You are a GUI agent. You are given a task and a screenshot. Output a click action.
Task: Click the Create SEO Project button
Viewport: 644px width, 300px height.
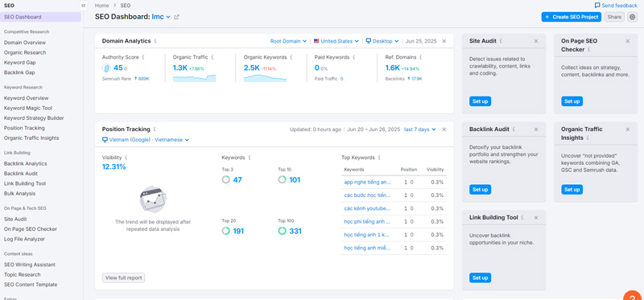click(x=572, y=17)
